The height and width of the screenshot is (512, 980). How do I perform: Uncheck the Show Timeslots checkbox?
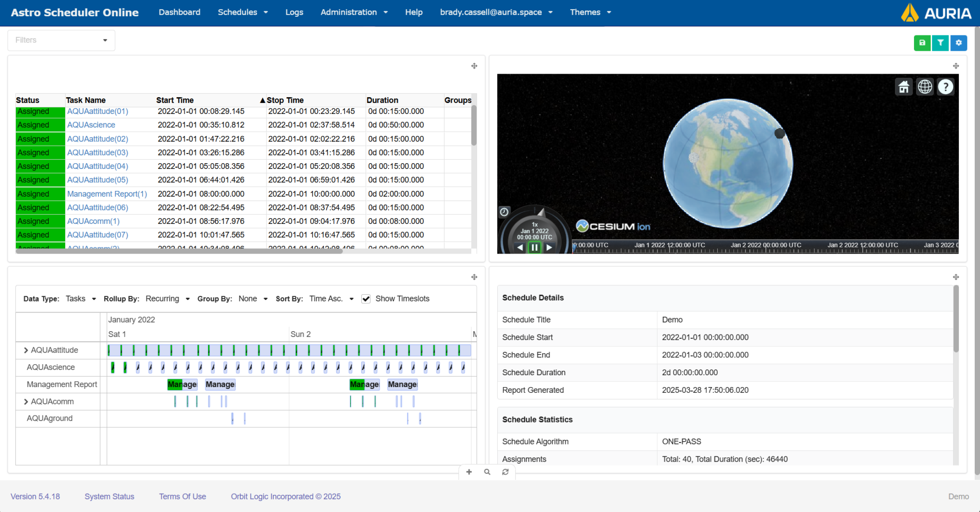tap(366, 299)
